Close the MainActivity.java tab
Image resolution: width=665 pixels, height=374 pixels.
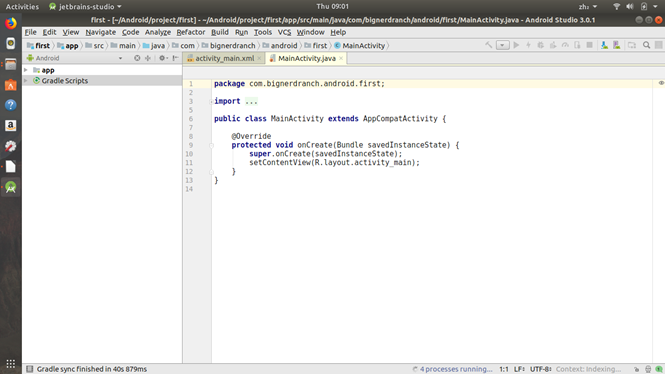pyautogui.click(x=341, y=59)
